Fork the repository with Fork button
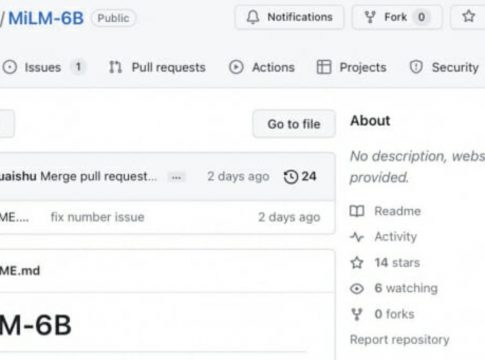Viewport: 485px width, 360px height. coord(397,17)
